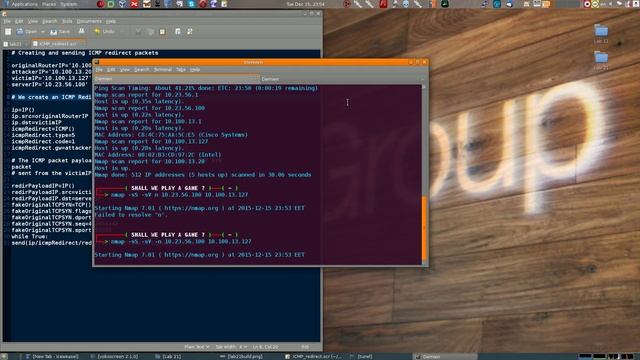Click the green square launcher icon in top panel
Viewport: 640px width, 360px height.
pyautogui.click(x=111, y=4)
